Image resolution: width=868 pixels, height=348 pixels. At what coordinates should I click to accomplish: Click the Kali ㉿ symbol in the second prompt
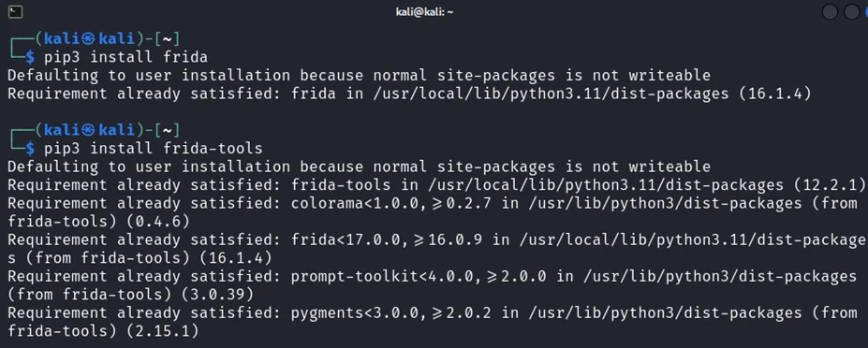(89, 130)
